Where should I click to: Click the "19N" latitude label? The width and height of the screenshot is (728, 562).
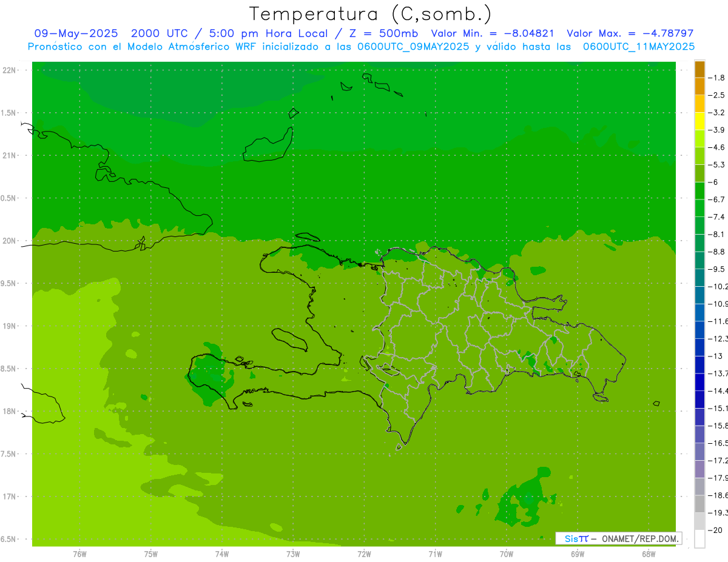[9, 326]
